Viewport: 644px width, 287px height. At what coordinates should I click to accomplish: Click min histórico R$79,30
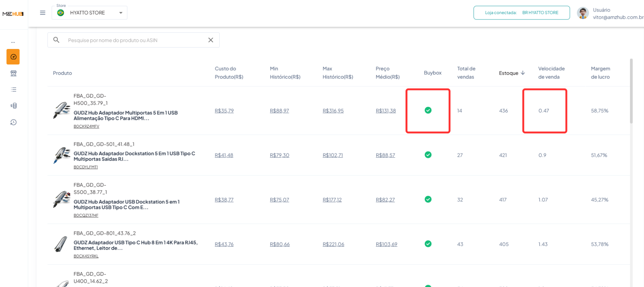[279, 155]
